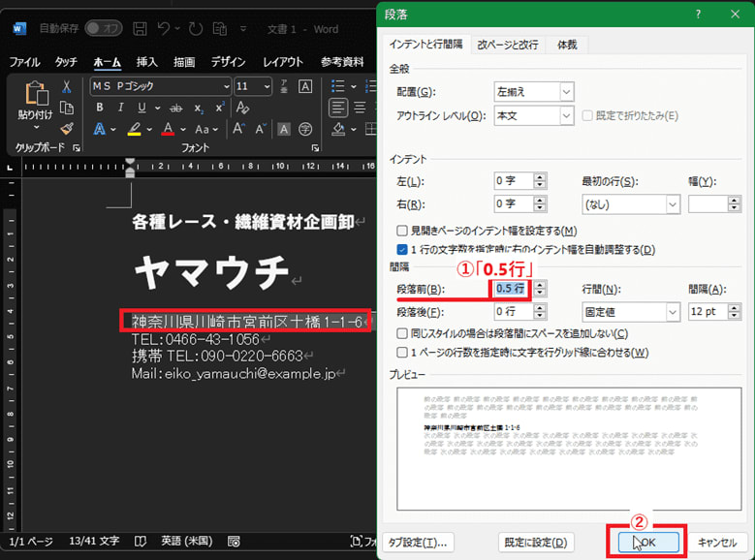The height and width of the screenshot is (560, 755).
Task: Apply strikethrough from the ribbon
Action: point(175,108)
